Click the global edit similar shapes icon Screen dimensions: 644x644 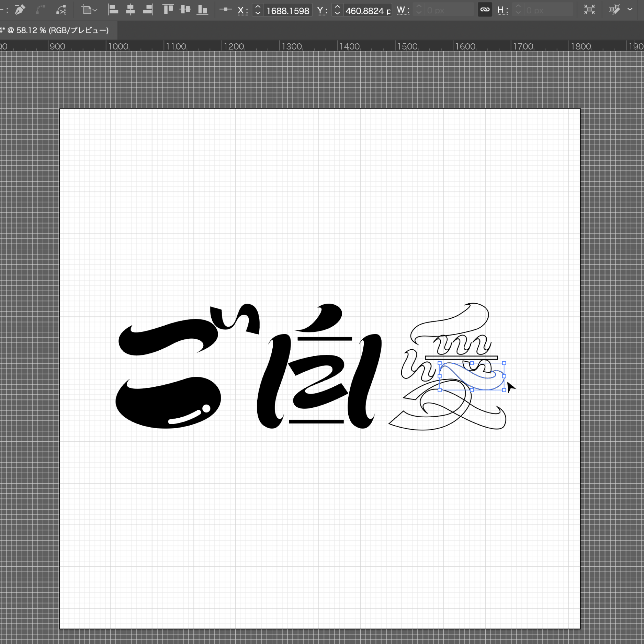click(614, 10)
